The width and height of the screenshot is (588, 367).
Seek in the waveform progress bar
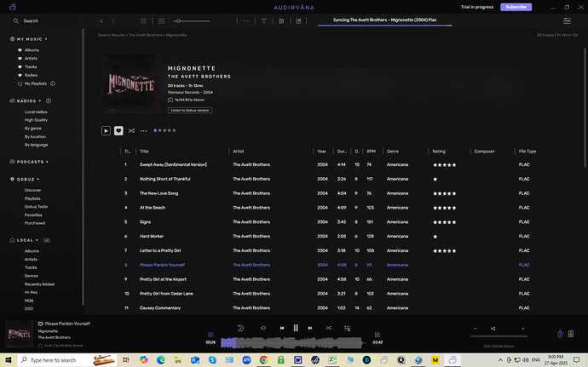click(x=294, y=342)
